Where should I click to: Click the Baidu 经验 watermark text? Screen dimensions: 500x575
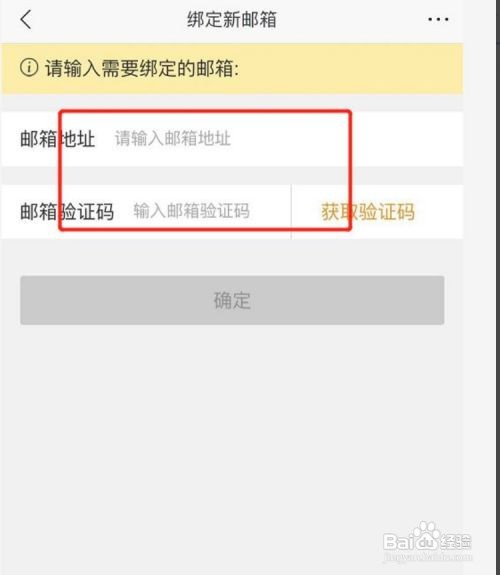(456, 542)
